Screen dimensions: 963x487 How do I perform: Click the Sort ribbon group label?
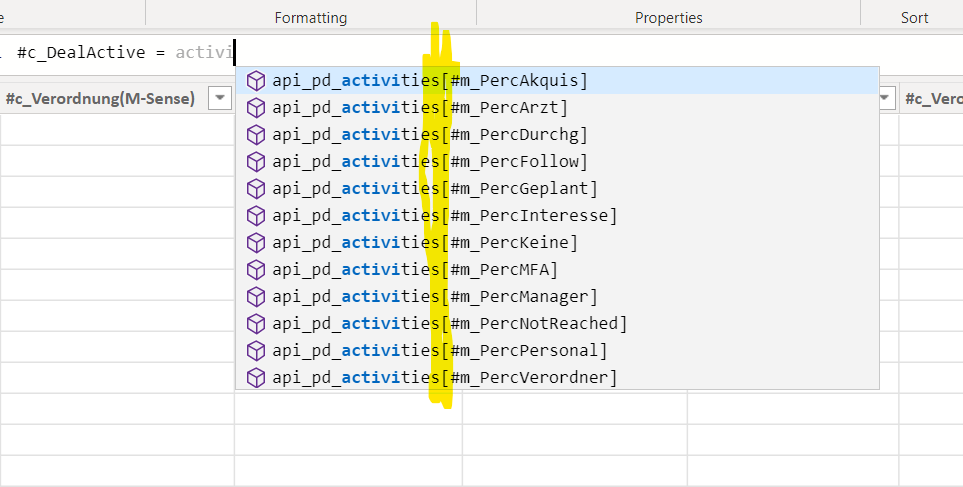pyautogui.click(x=914, y=18)
